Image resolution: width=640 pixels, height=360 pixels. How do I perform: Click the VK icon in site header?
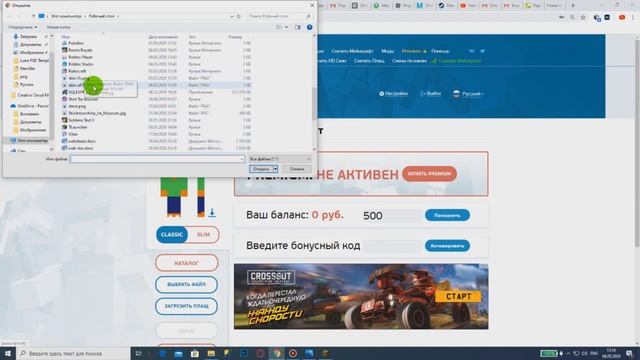(x=472, y=51)
